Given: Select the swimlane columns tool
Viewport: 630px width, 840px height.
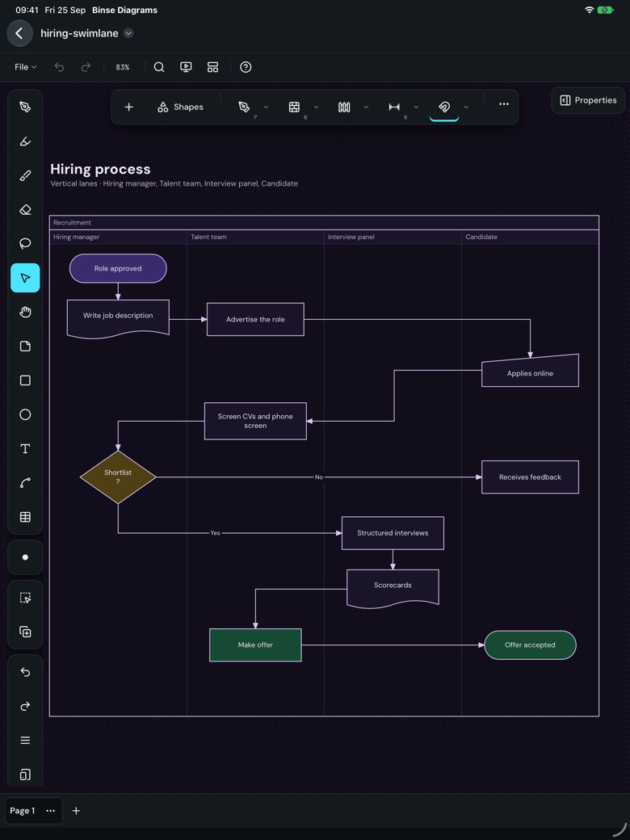Looking at the screenshot, I should coord(344,107).
